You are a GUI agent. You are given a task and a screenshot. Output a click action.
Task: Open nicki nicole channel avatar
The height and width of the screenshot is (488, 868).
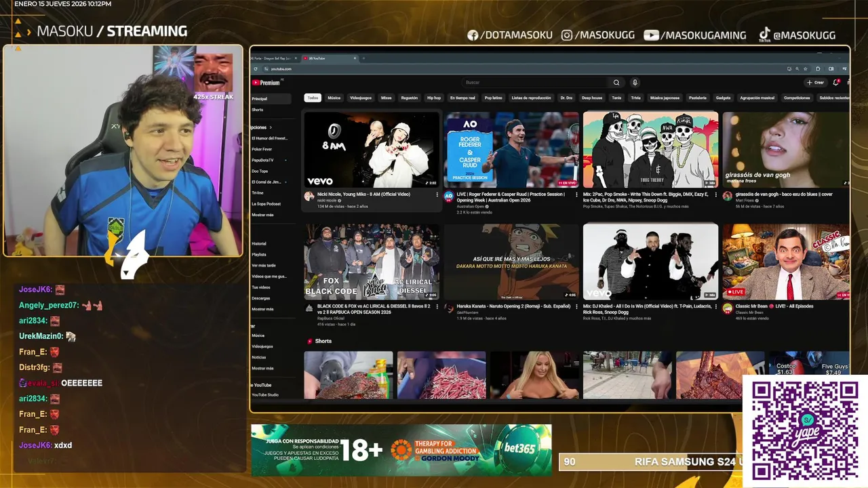309,196
